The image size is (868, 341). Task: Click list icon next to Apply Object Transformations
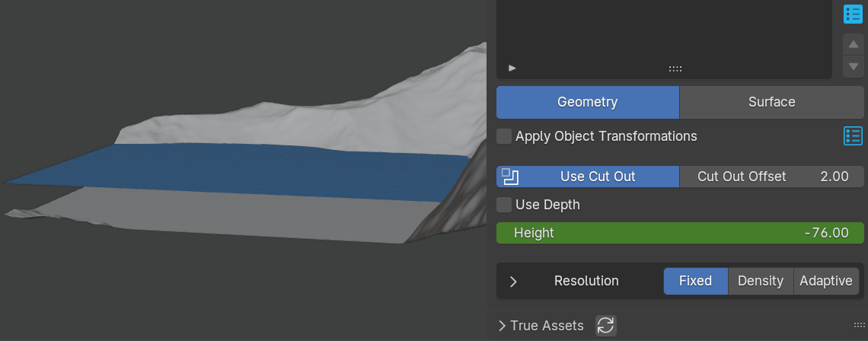853,136
